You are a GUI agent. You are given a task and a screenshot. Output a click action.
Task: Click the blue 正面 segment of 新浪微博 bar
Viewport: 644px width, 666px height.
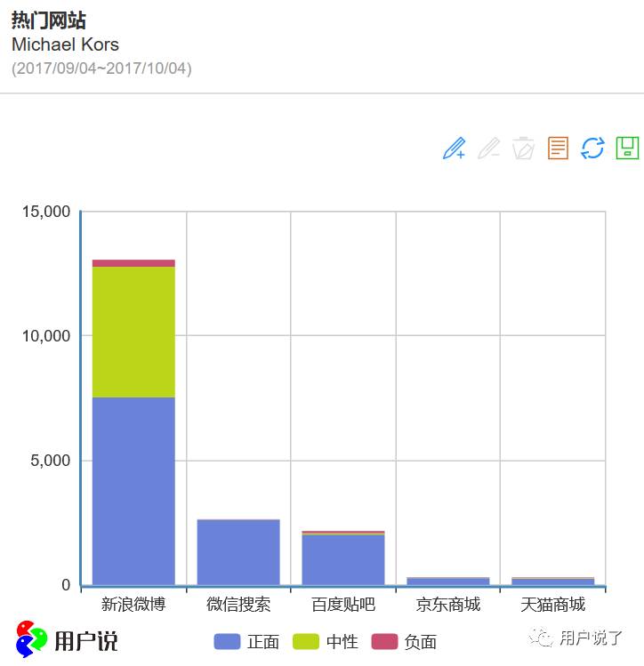133,491
